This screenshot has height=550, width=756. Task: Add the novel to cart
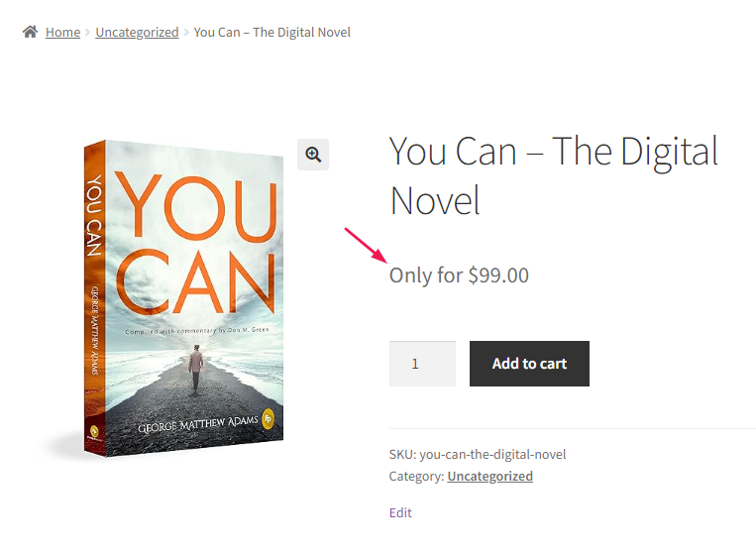tap(529, 364)
